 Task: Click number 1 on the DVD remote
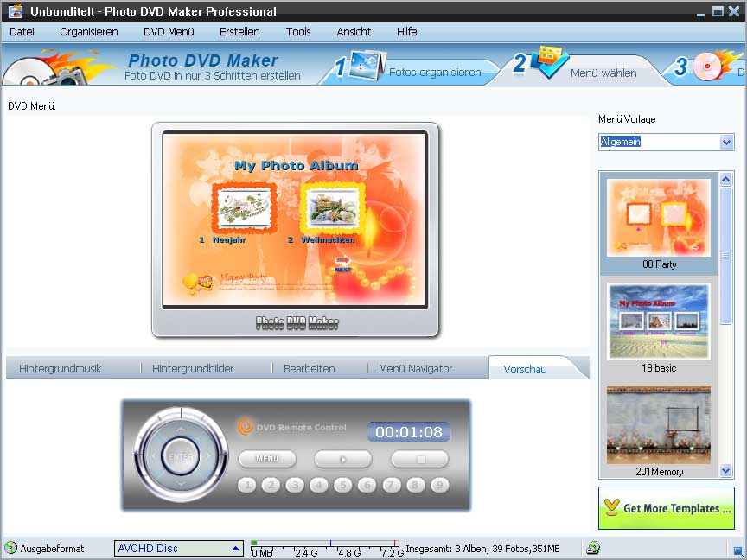click(x=246, y=485)
